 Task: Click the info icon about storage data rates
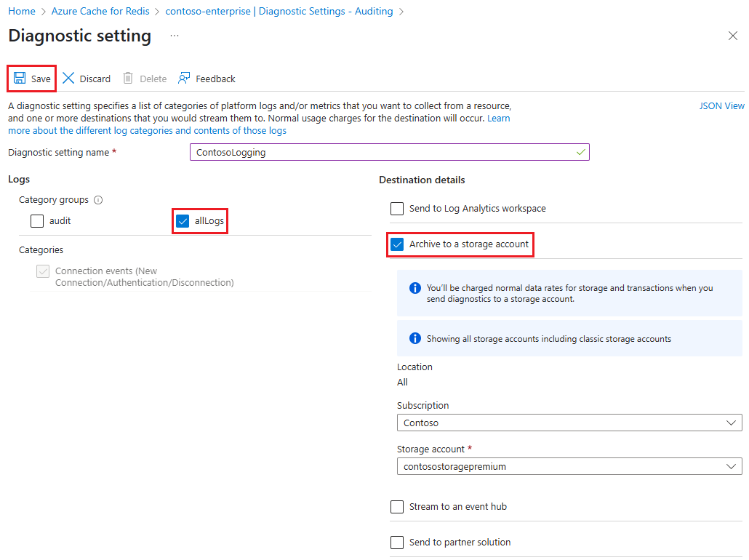coord(414,287)
